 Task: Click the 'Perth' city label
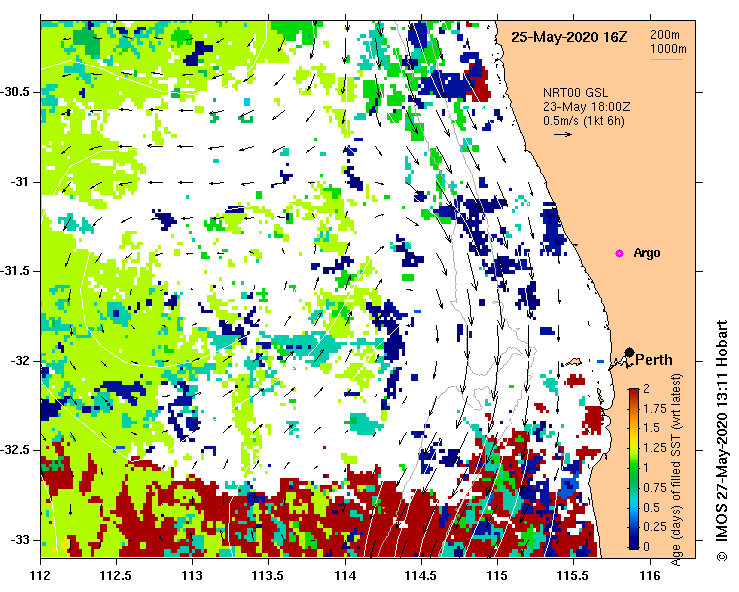tap(654, 360)
